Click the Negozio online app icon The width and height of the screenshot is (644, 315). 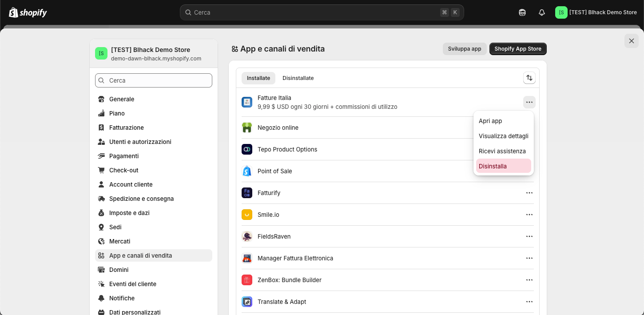(x=247, y=128)
